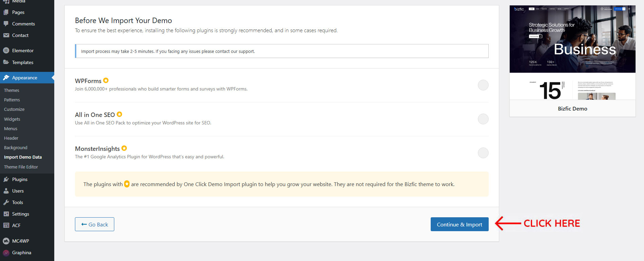Image resolution: width=644 pixels, height=261 pixels.
Task: Click the Graphina icon in sidebar
Action: tap(6, 253)
